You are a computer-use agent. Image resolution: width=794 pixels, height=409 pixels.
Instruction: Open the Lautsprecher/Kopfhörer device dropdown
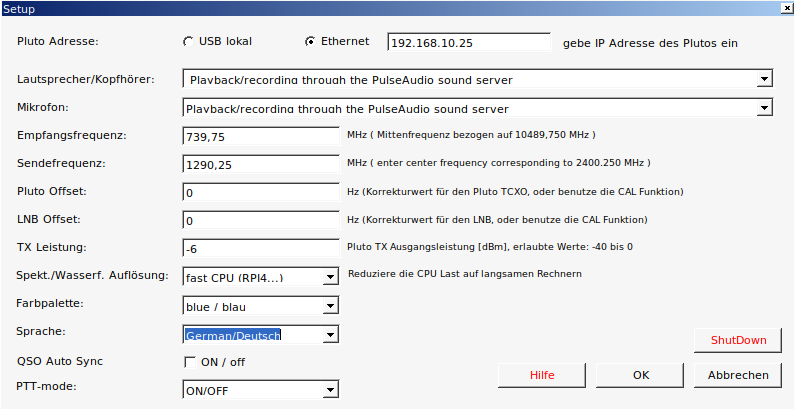765,79
